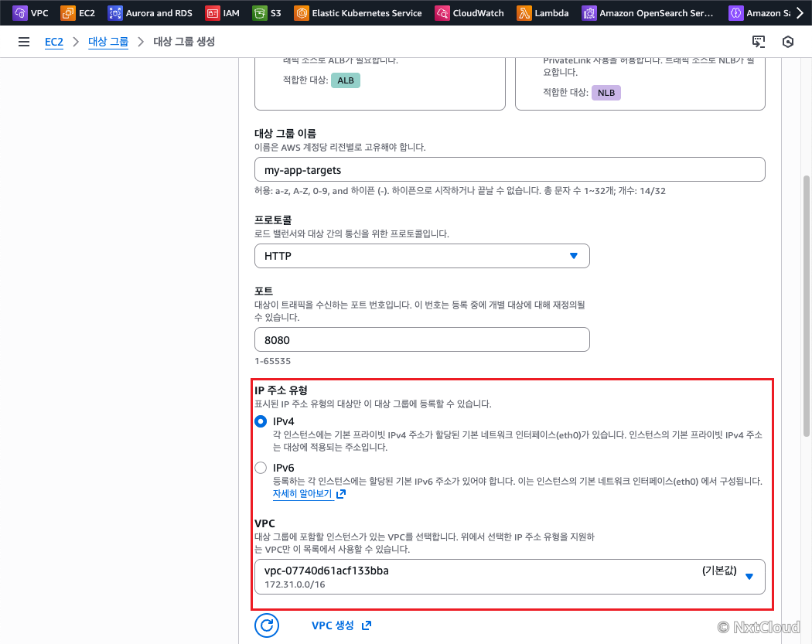Expand the HTTP protocol dropdown

click(422, 256)
